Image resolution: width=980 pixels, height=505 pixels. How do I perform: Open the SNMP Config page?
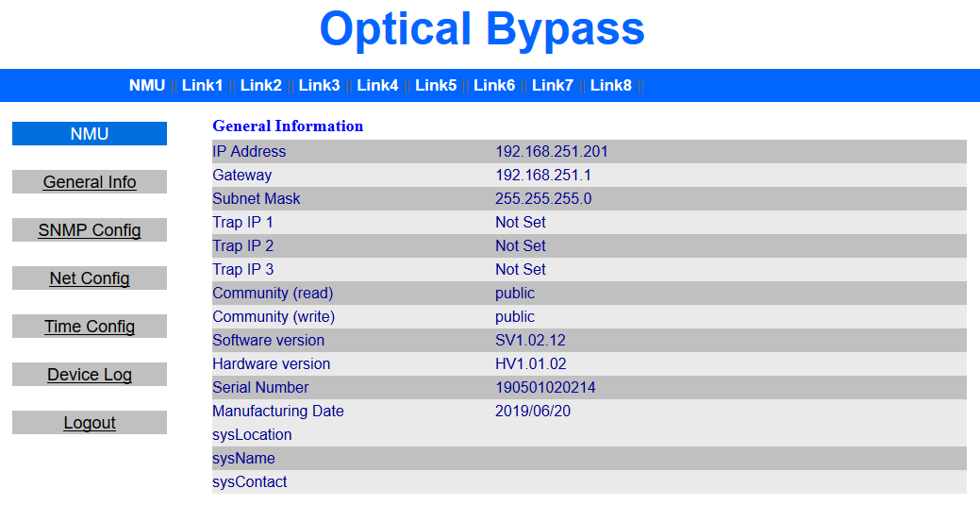90,230
